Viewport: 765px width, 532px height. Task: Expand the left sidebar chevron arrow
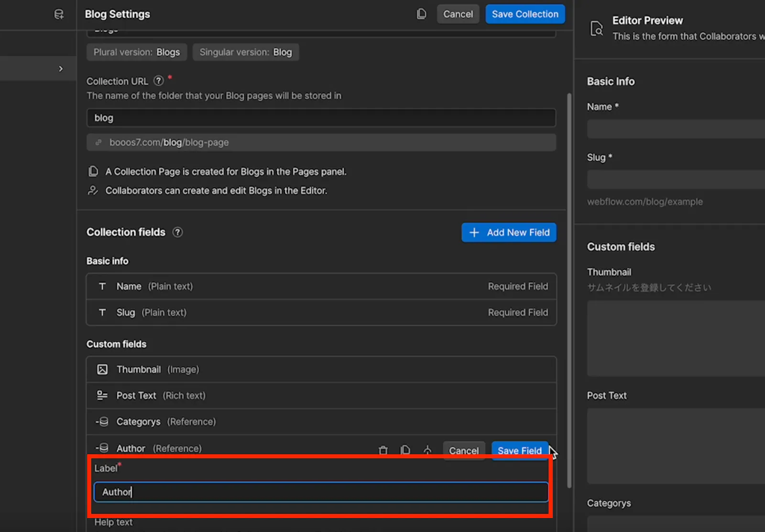pos(61,69)
